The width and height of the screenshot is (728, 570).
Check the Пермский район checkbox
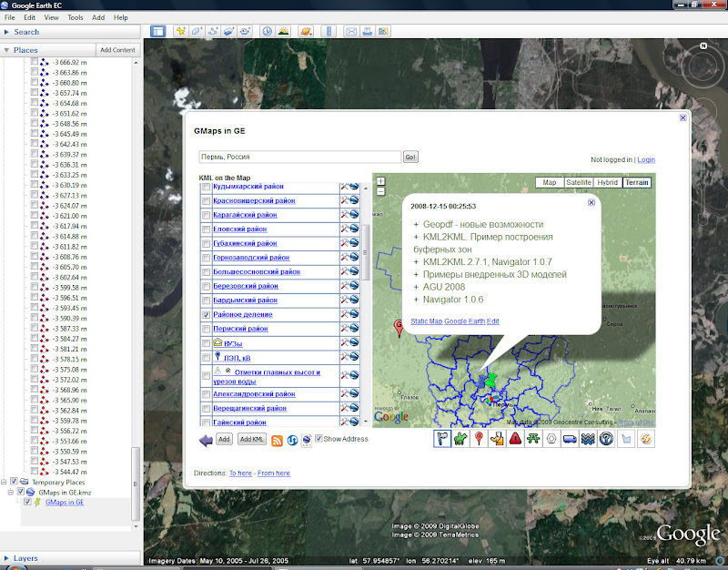[207, 329]
